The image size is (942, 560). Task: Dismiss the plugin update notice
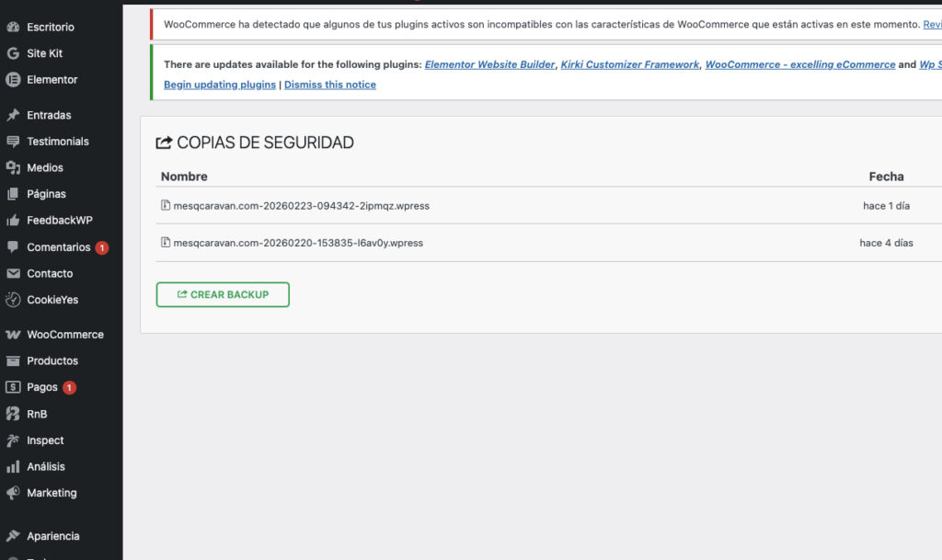tap(332, 84)
